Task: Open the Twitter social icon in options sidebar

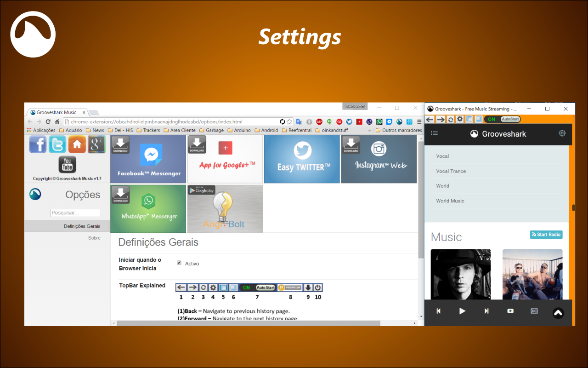Action: click(x=57, y=144)
